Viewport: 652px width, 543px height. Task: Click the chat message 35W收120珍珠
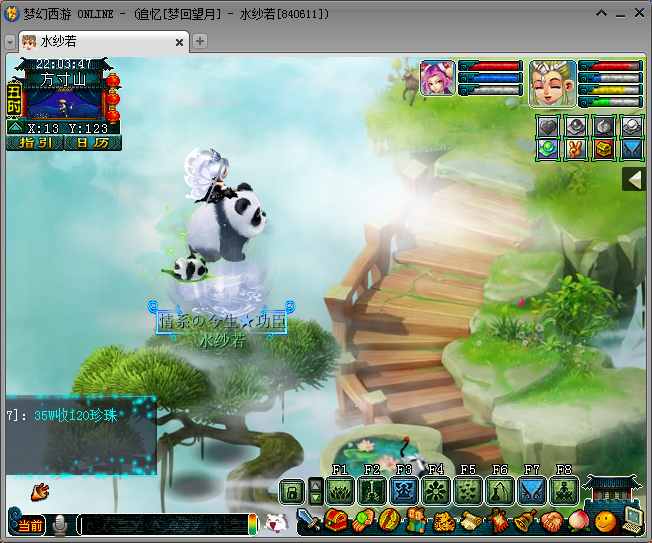[x=76, y=415]
